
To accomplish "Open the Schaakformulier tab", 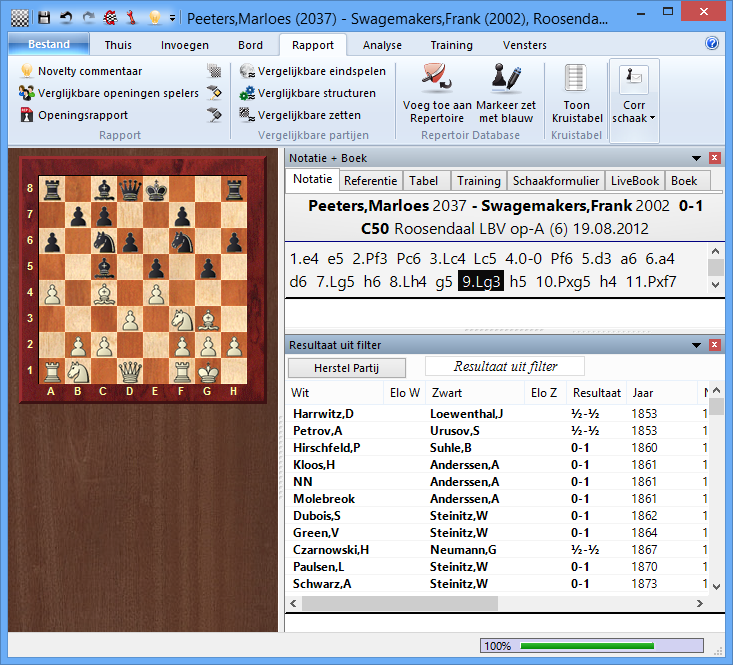I will pos(555,181).
